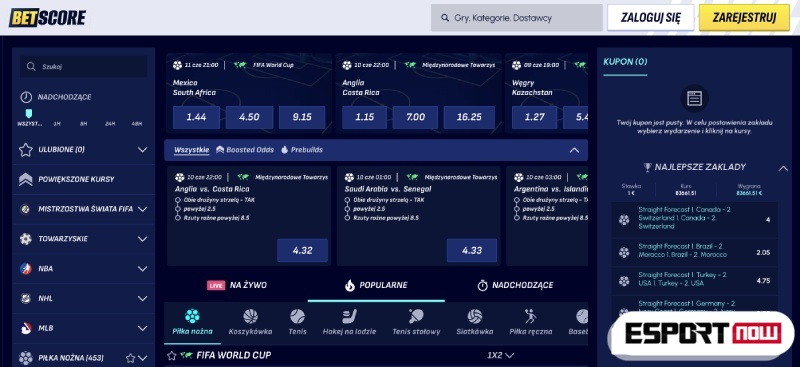
Task: Pick Anglia win odds 1.15
Action: pyautogui.click(x=364, y=117)
